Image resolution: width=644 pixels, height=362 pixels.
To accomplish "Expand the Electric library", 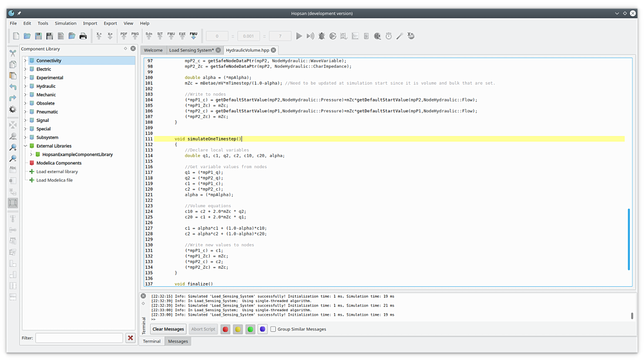I will (x=25, y=69).
